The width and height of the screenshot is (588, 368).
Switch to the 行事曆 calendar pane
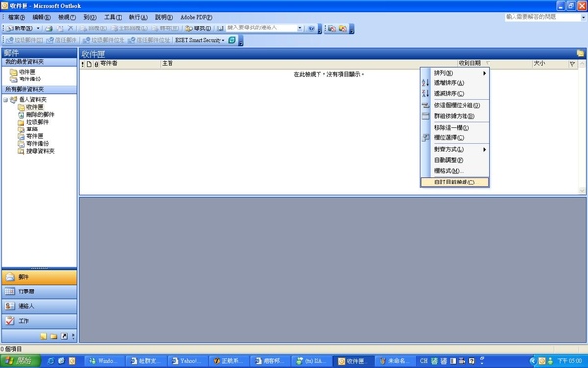pos(39,291)
